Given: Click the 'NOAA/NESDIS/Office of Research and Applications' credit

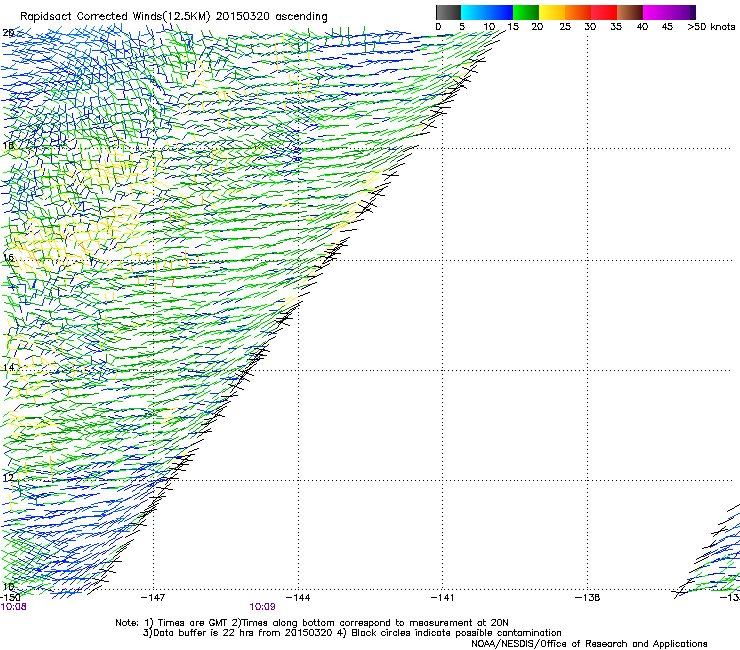Looking at the screenshot, I should (x=589, y=644).
